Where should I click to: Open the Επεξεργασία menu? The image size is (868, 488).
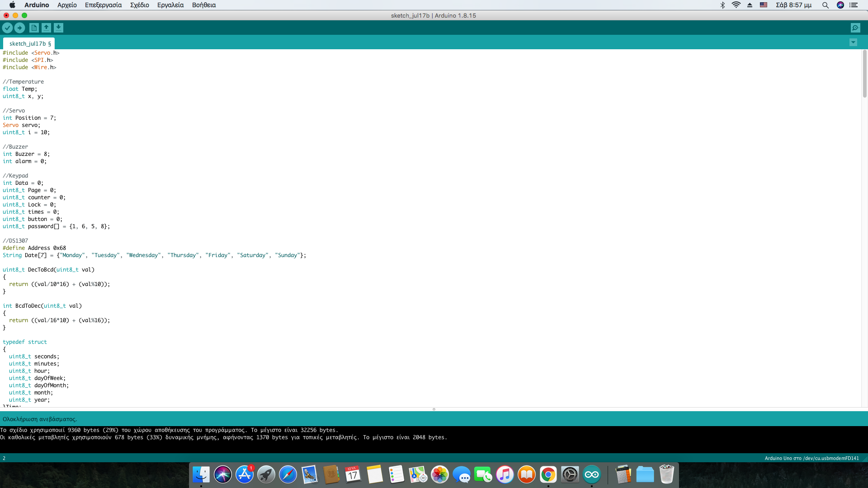click(x=103, y=5)
